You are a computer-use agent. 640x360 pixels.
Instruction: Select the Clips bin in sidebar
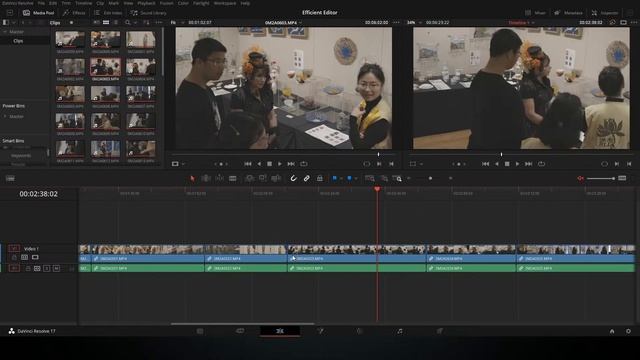pos(18,41)
